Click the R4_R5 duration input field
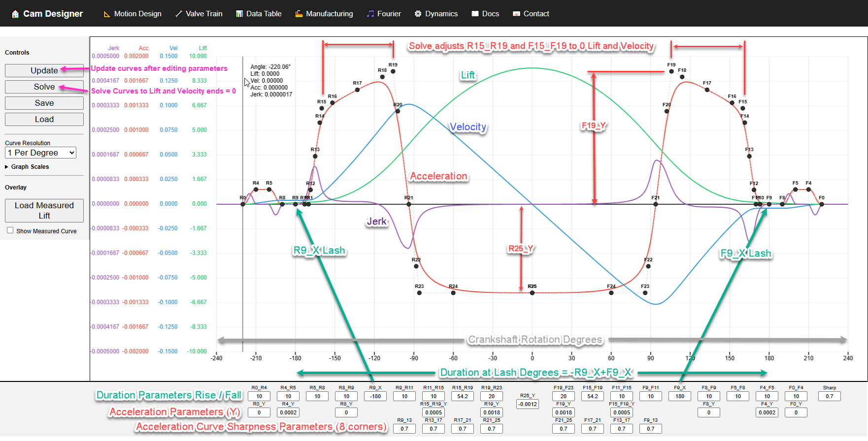The width and height of the screenshot is (868, 441). coord(288,396)
